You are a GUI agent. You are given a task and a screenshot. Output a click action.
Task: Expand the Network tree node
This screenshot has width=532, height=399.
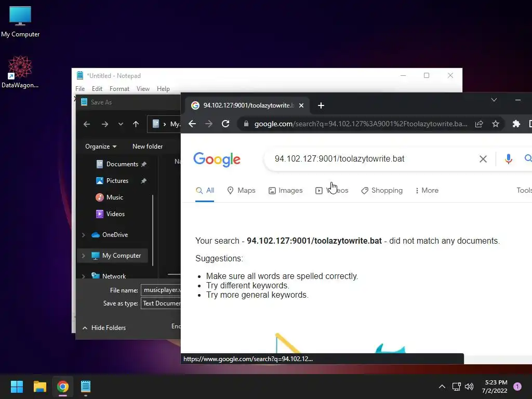pyautogui.click(x=84, y=276)
